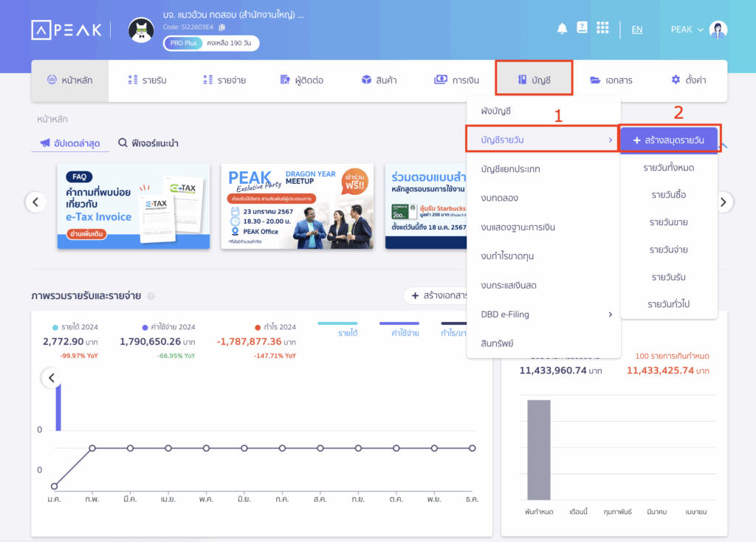Click the e-Tax Invoice FAQ banner
The image size is (756, 542).
[x=133, y=206]
